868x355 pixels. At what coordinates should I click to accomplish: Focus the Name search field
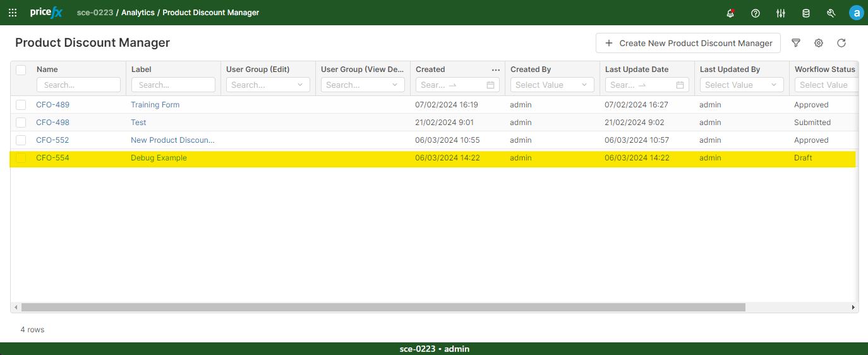[x=78, y=85]
